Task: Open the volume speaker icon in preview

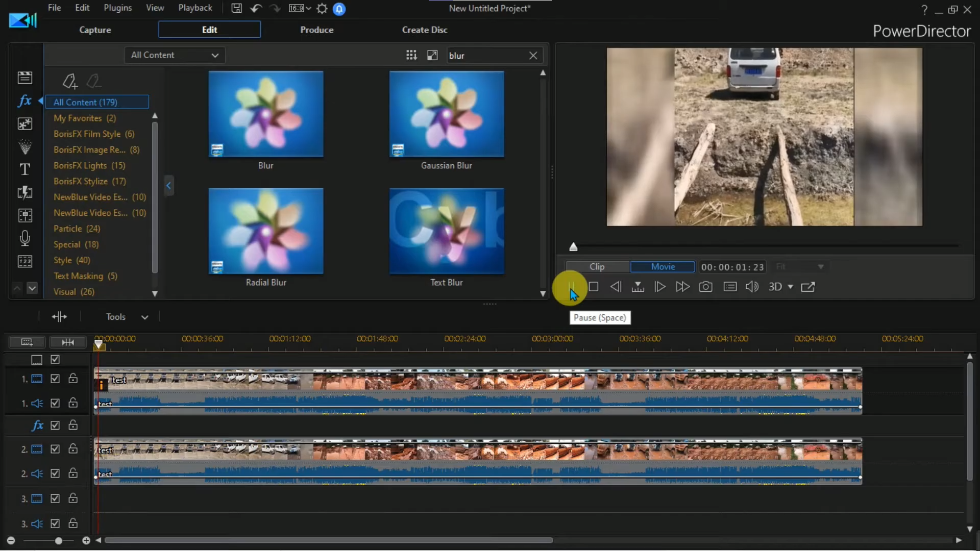Action: point(751,287)
